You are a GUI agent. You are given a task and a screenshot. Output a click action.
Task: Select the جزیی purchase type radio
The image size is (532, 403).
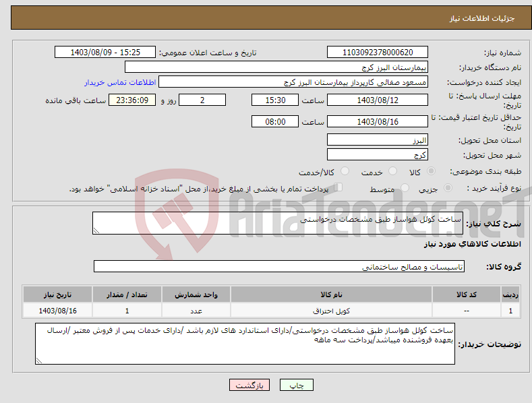(448, 188)
